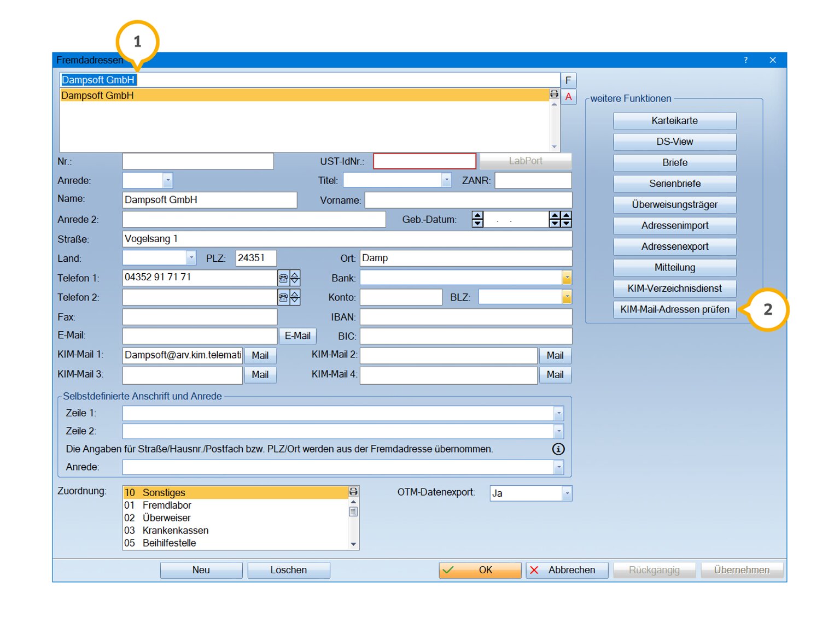Click the Nr. input field
840x635 pixels.
[x=198, y=161]
